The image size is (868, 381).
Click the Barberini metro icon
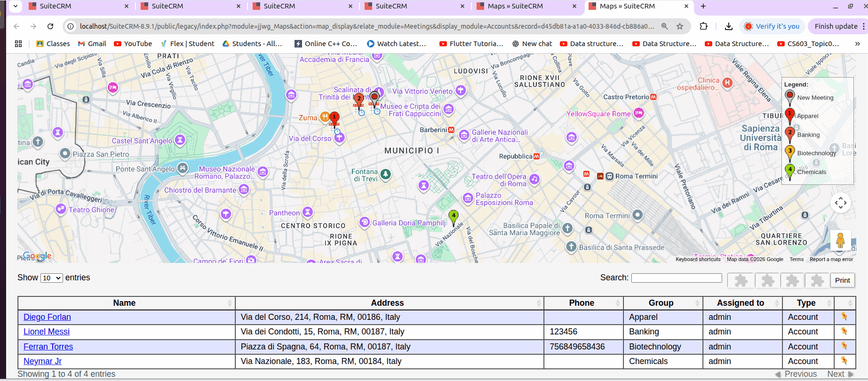(451, 130)
